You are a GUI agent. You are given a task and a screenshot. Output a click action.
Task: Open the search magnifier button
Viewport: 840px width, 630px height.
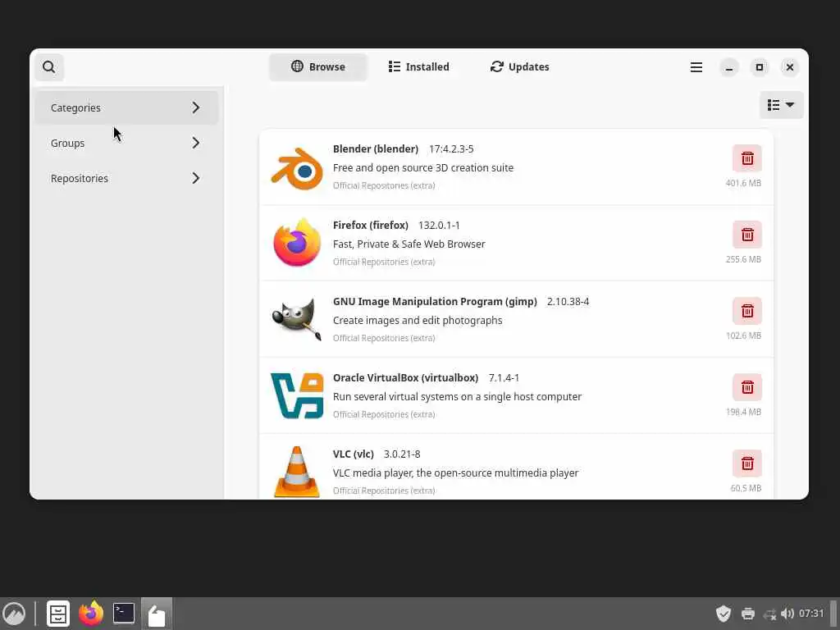tap(49, 67)
